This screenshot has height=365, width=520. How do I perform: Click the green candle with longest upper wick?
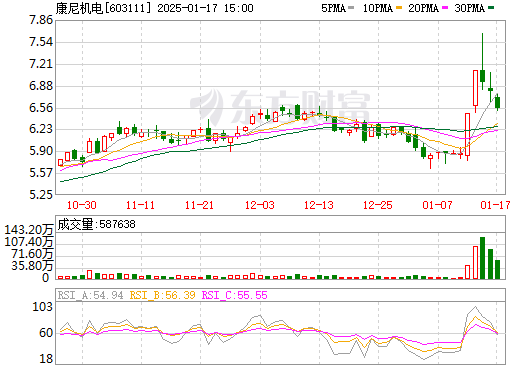[482, 62]
